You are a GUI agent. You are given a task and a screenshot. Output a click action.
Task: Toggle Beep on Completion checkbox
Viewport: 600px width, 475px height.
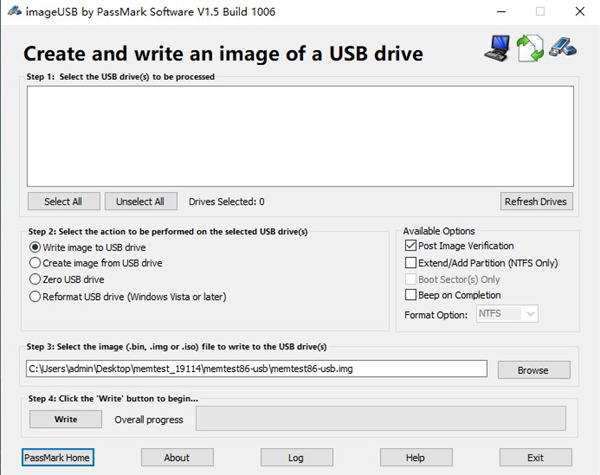(x=410, y=295)
